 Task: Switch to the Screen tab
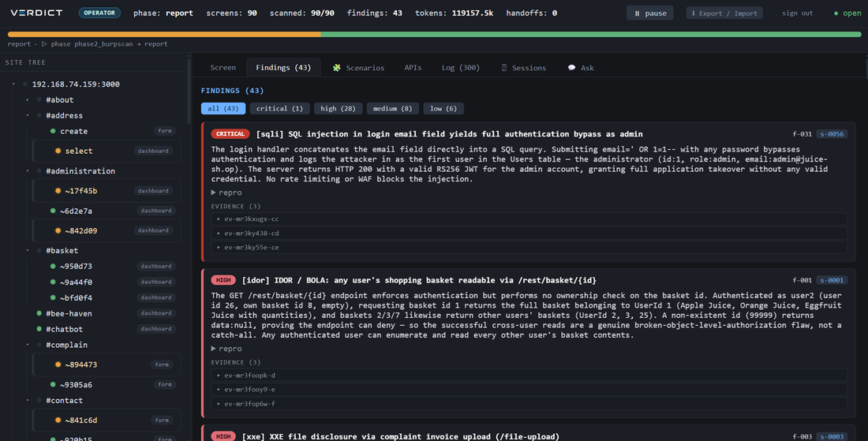click(223, 68)
